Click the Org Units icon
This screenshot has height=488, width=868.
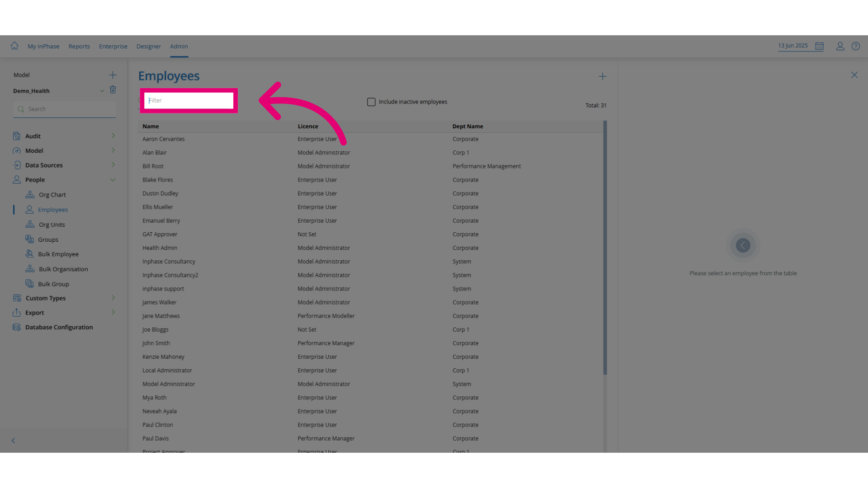pos(30,225)
